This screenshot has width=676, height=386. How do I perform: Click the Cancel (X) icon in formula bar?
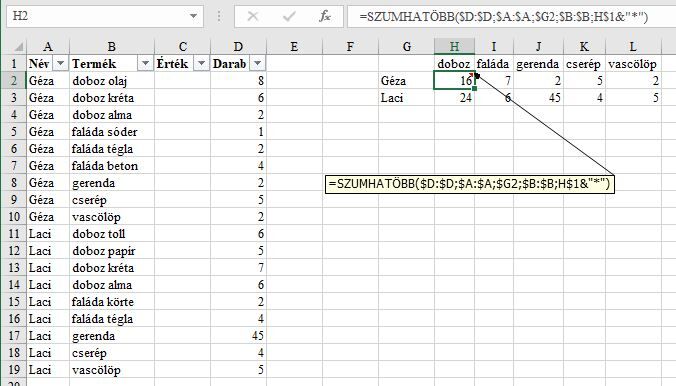click(253, 16)
